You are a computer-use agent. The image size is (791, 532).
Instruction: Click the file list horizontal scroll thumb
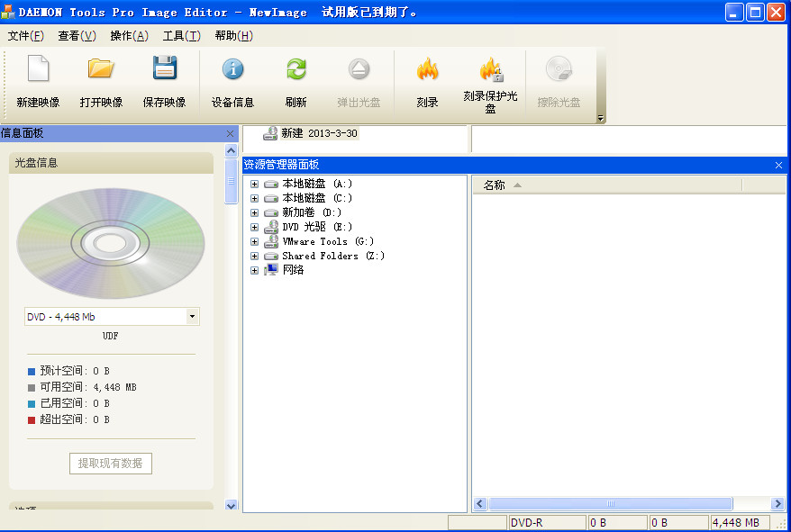(x=611, y=503)
